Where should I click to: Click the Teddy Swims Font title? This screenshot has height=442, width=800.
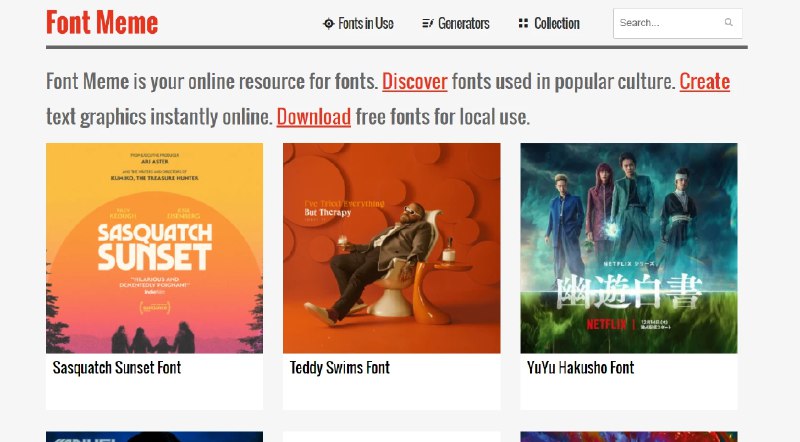[340, 367]
